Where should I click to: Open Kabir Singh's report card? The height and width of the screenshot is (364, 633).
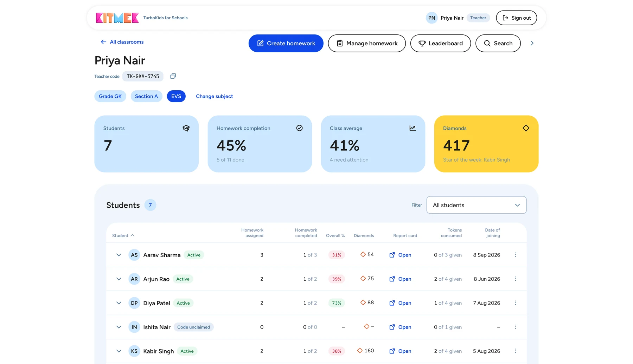(400, 351)
